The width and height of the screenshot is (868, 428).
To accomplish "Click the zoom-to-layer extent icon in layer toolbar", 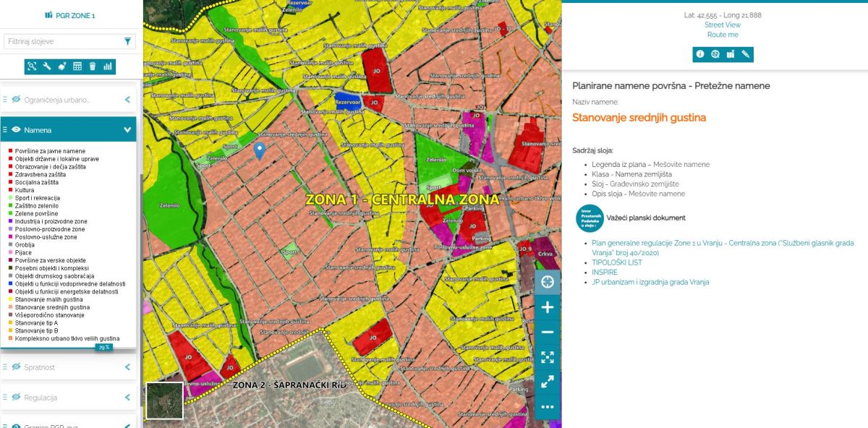I will coord(32,67).
